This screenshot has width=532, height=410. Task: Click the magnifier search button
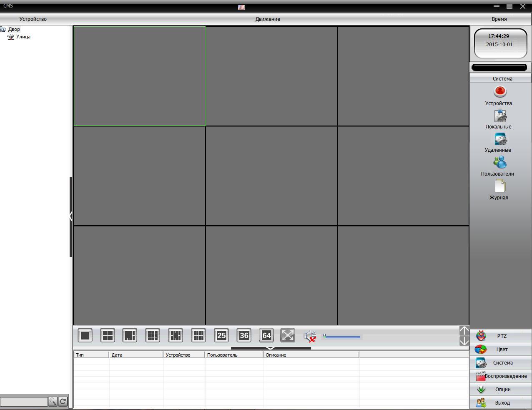[53, 402]
